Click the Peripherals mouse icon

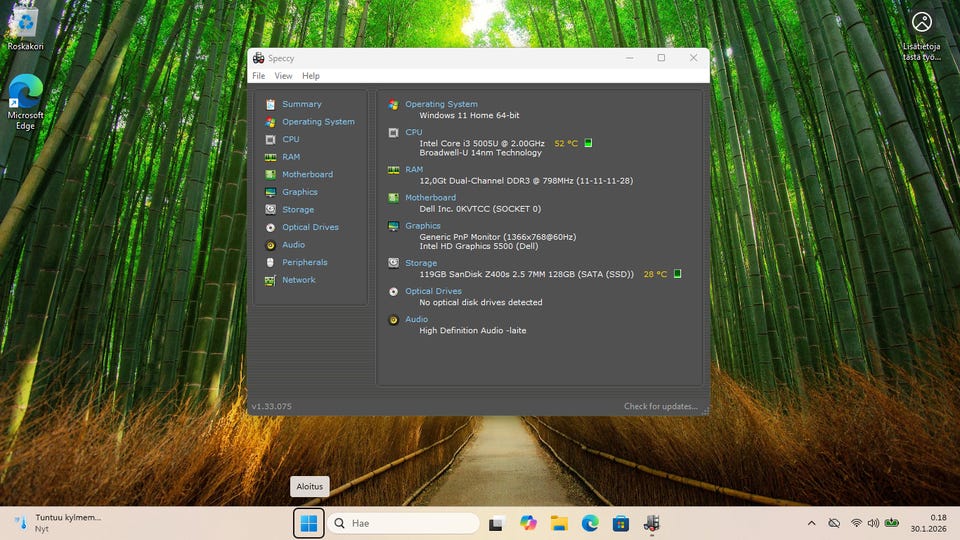[x=270, y=262]
